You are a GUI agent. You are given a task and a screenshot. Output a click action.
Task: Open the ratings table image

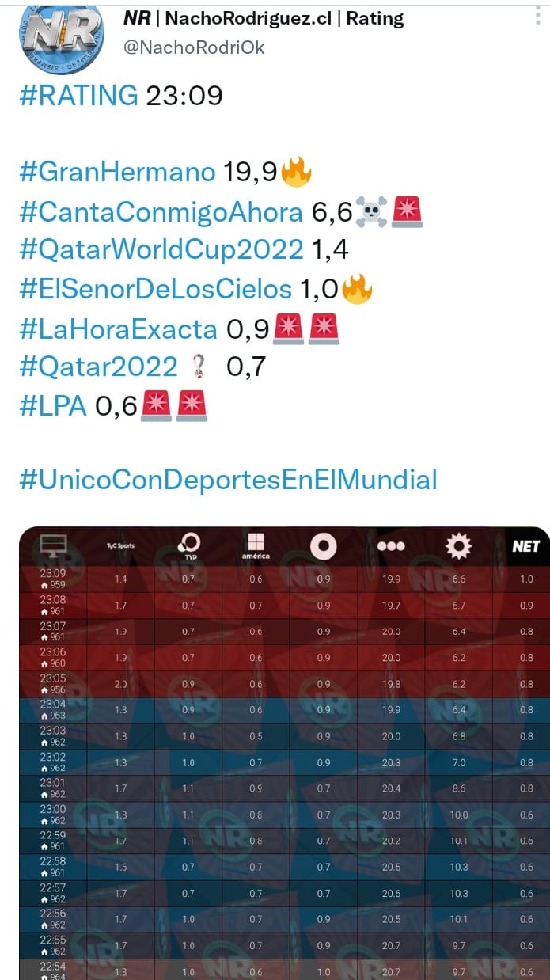(x=284, y=753)
